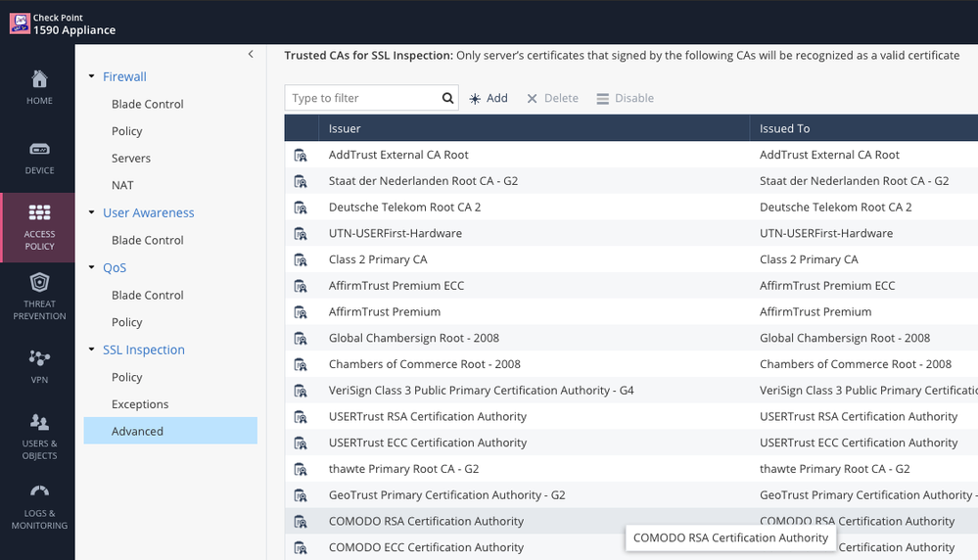The height and width of the screenshot is (560, 978).
Task: Click certificate icon for Deutsche Telekom Root CA 2
Action: pyautogui.click(x=301, y=208)
